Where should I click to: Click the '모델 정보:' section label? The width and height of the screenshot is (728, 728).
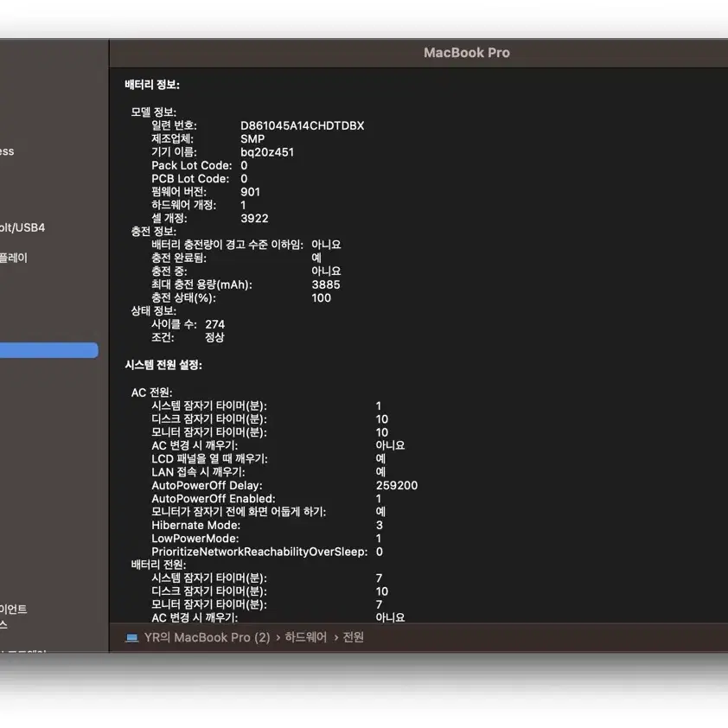154,112
